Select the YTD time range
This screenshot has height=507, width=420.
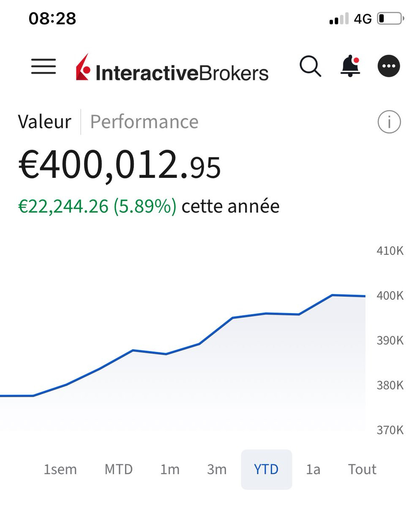pyautogui.click(x=266, y=469)
